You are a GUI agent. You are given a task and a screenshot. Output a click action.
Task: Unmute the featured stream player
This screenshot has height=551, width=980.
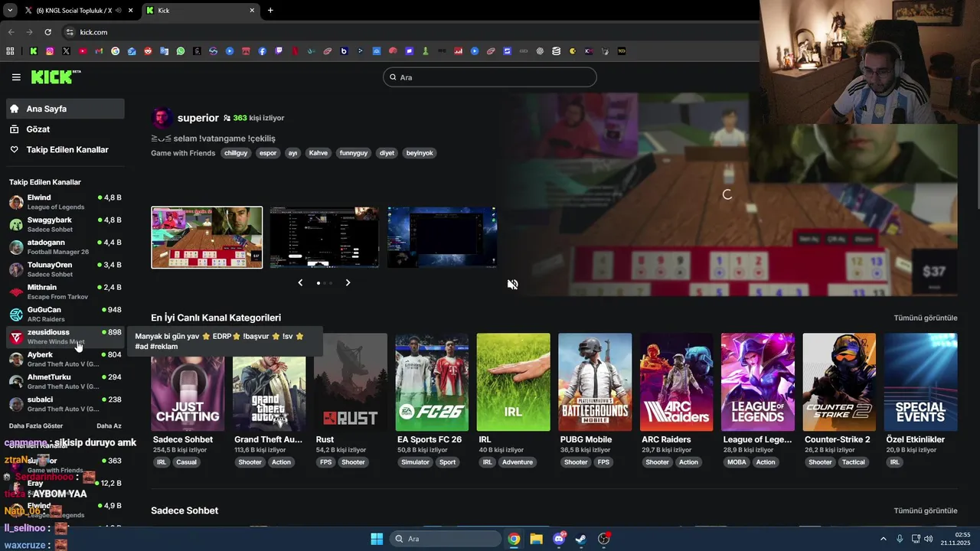click(513, 285)
